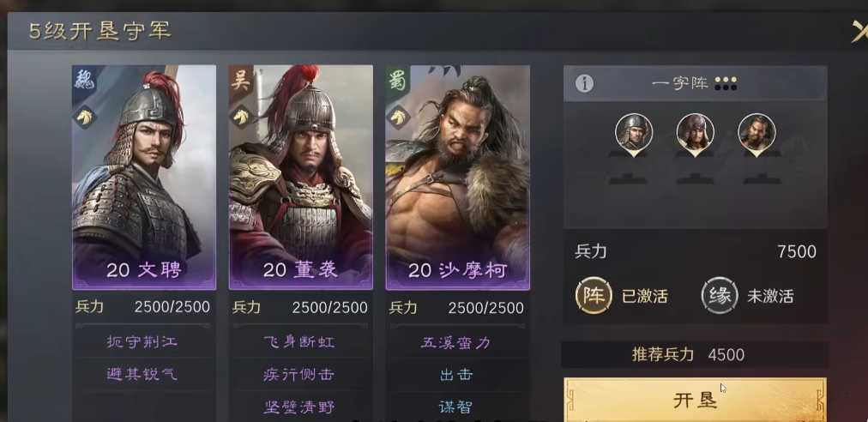Click the cavalry horse icon on 文聘's card
868x422 pixels.
coord(85,117)
